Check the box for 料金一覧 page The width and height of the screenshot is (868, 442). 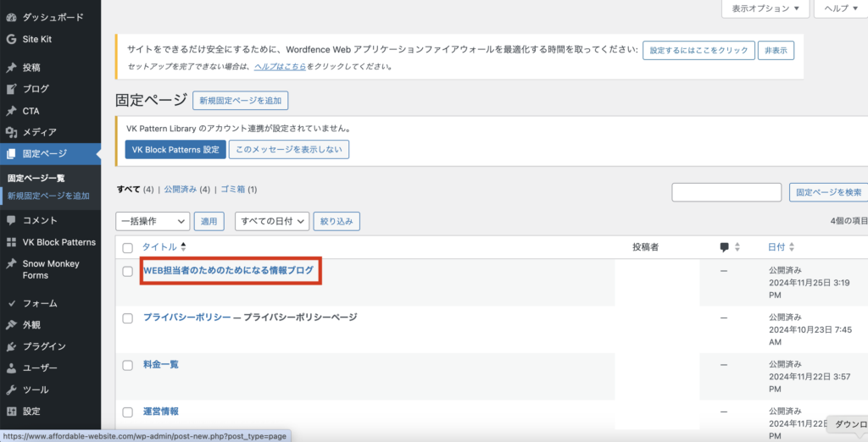(x=128, y=365)
